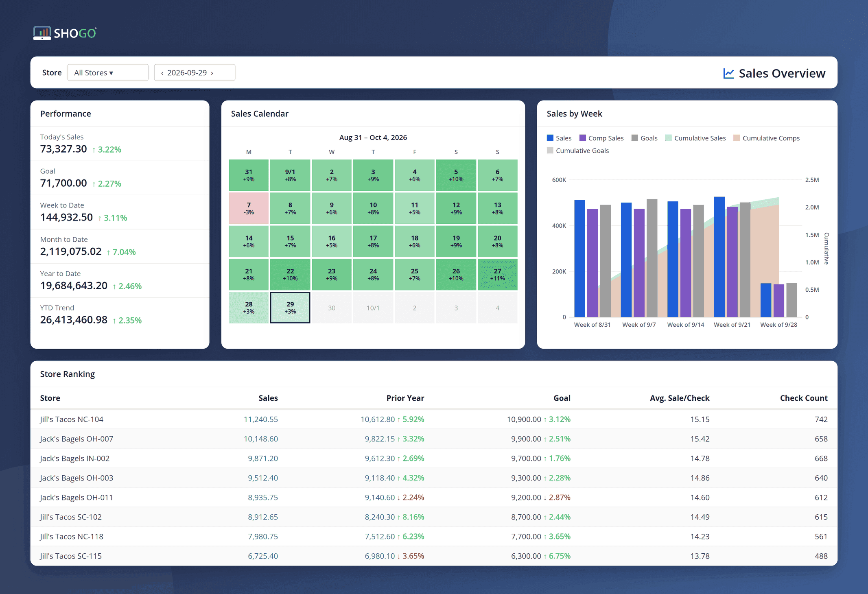Click sales value 11,240.55
868x594 pixels.
pos(261,419)
